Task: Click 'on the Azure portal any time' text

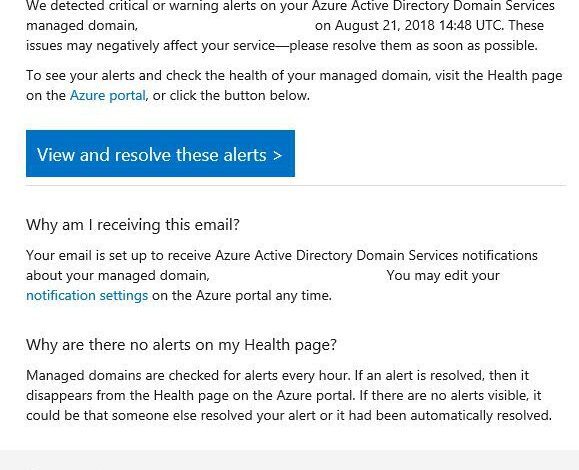Action: (242, 295)
